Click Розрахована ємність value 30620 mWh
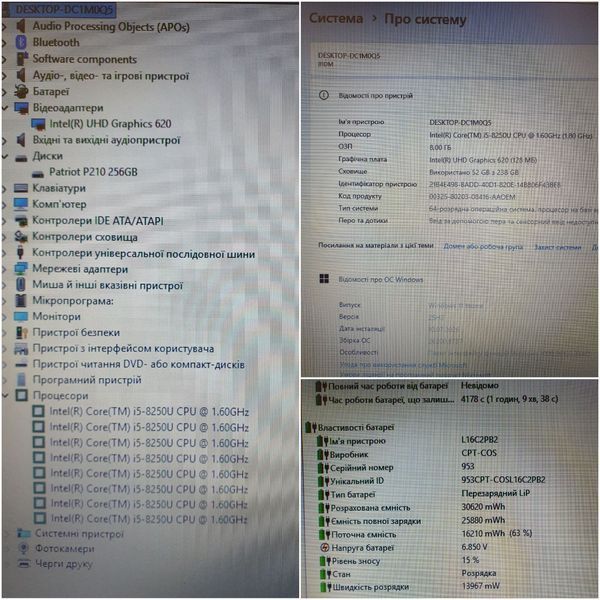This screenshot has width=600, height=600. pos(483,506)
